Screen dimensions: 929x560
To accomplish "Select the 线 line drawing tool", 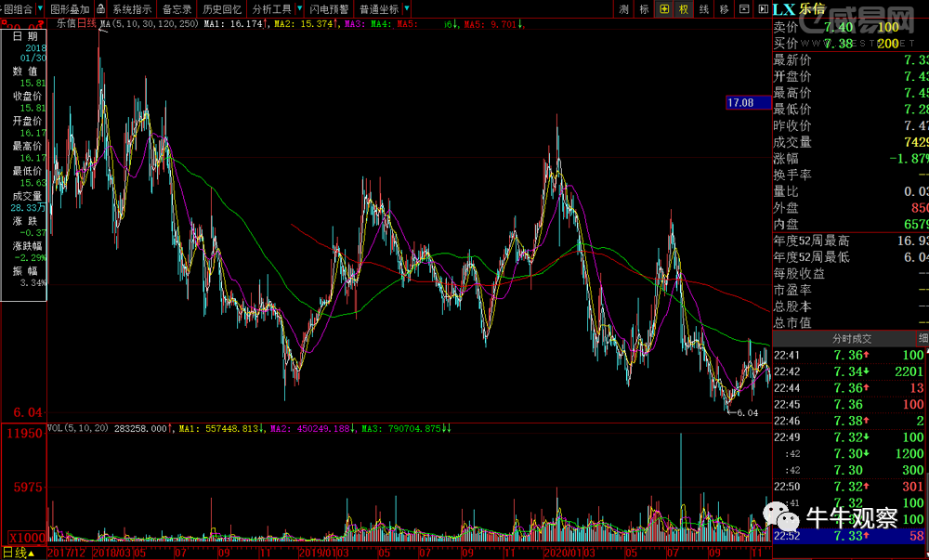I will (704, 9).
